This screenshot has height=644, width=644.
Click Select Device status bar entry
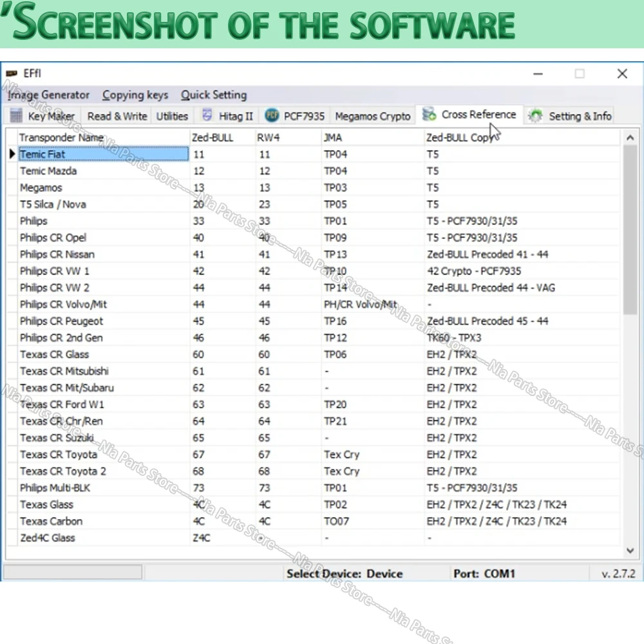[x=345, y=574]
